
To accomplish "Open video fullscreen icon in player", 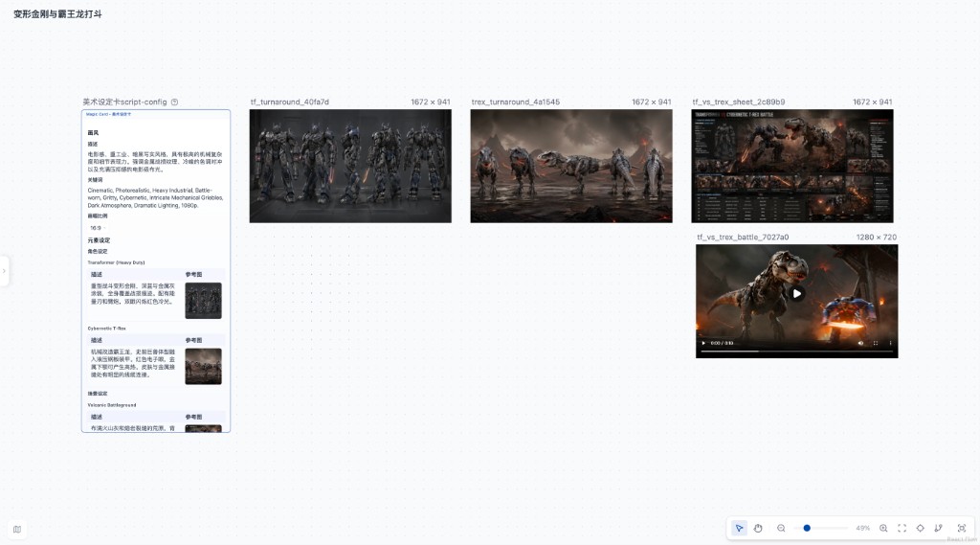I will [x=876, y=343].
